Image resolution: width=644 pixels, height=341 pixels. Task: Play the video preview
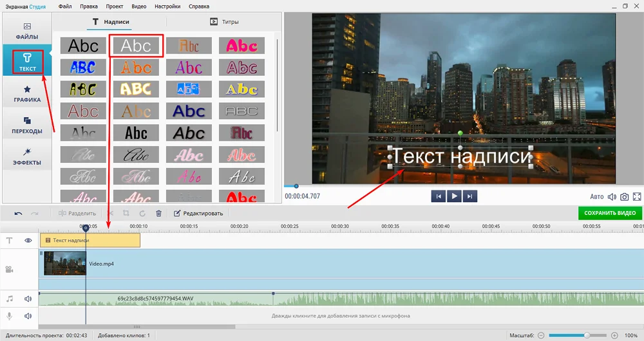coord(454,196)
